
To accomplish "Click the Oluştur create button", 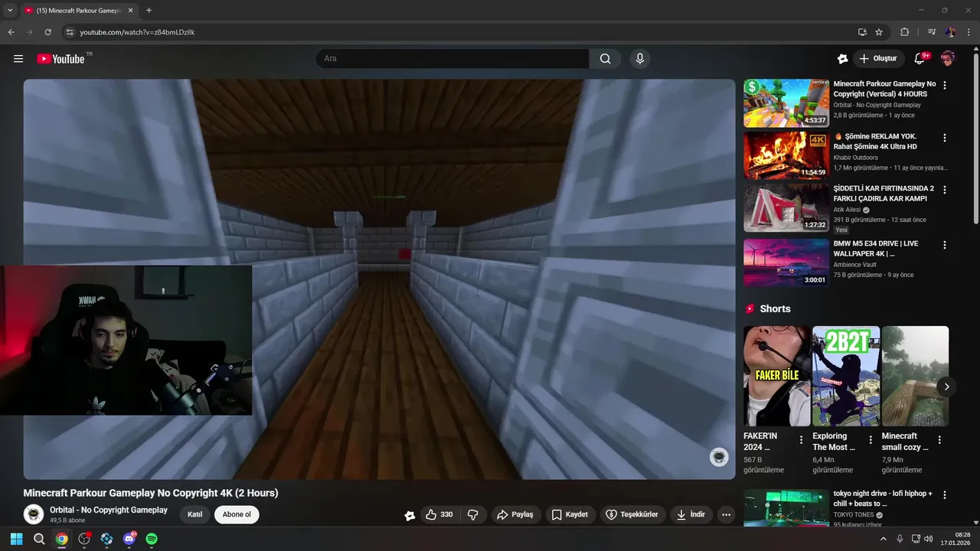I will click(x=877, y=59).
